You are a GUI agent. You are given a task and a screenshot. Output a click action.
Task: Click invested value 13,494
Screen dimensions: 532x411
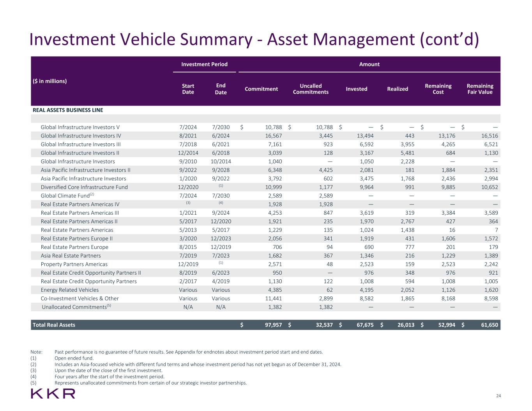point(366,136)
